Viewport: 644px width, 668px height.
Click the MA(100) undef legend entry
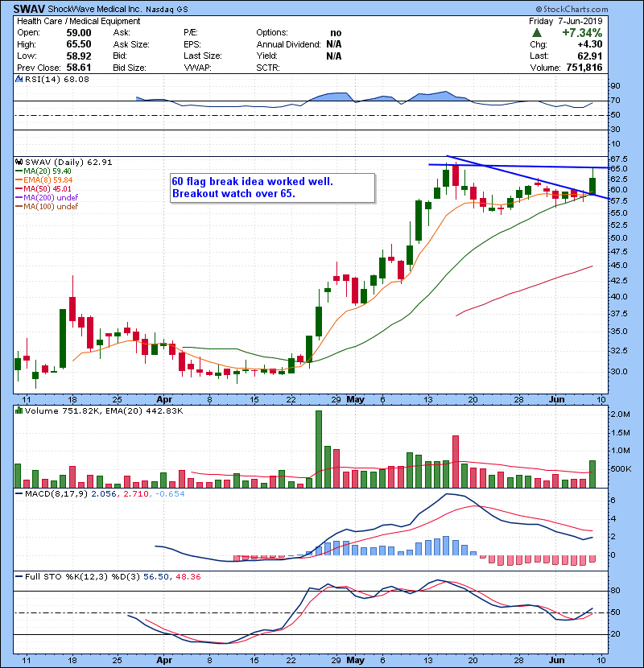click(x=47, y=206)
